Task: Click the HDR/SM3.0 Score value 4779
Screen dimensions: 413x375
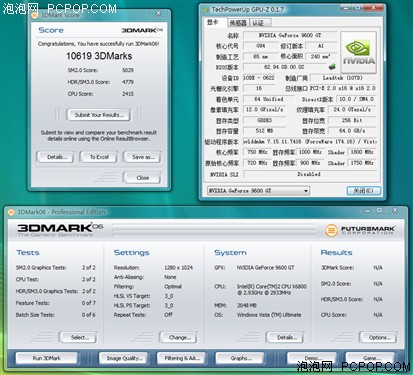Action: 128,82
